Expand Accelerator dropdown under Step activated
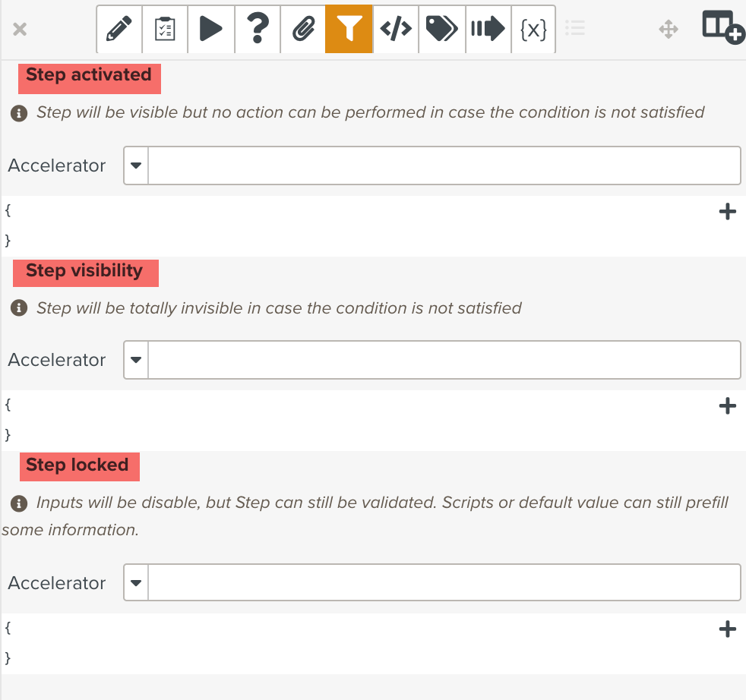746x700 pixels. 136,166
